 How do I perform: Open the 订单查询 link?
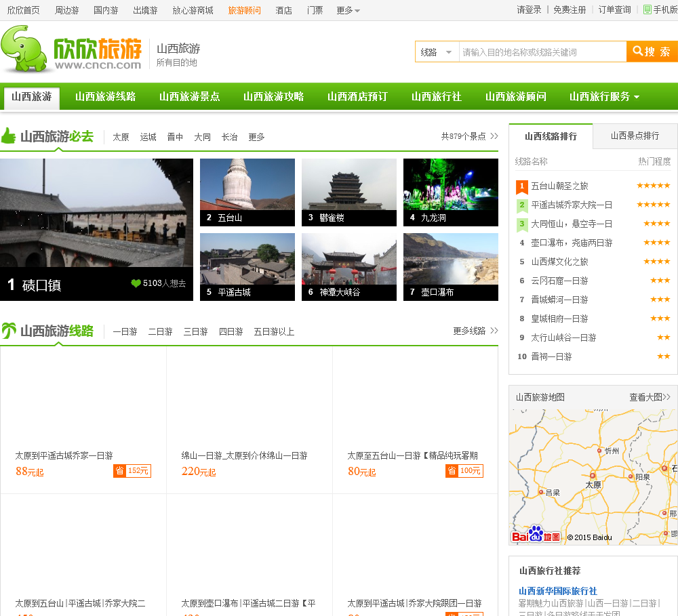[614, 10]
